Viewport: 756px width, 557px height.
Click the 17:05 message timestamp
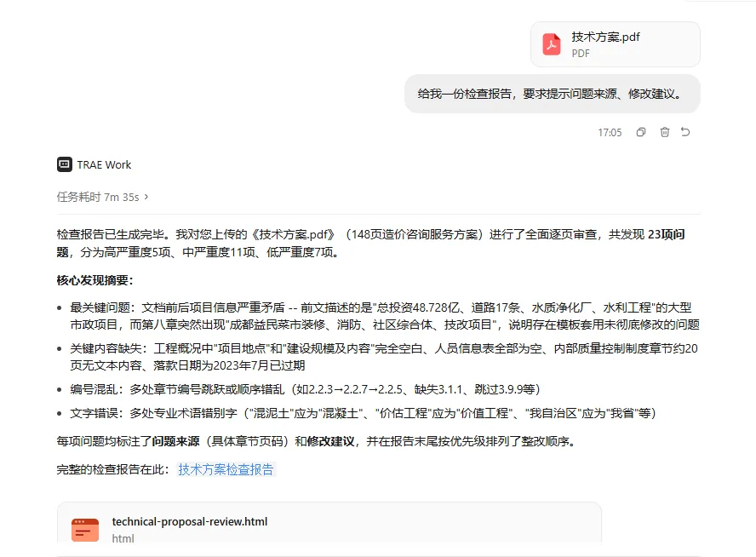tap(610, 132)
